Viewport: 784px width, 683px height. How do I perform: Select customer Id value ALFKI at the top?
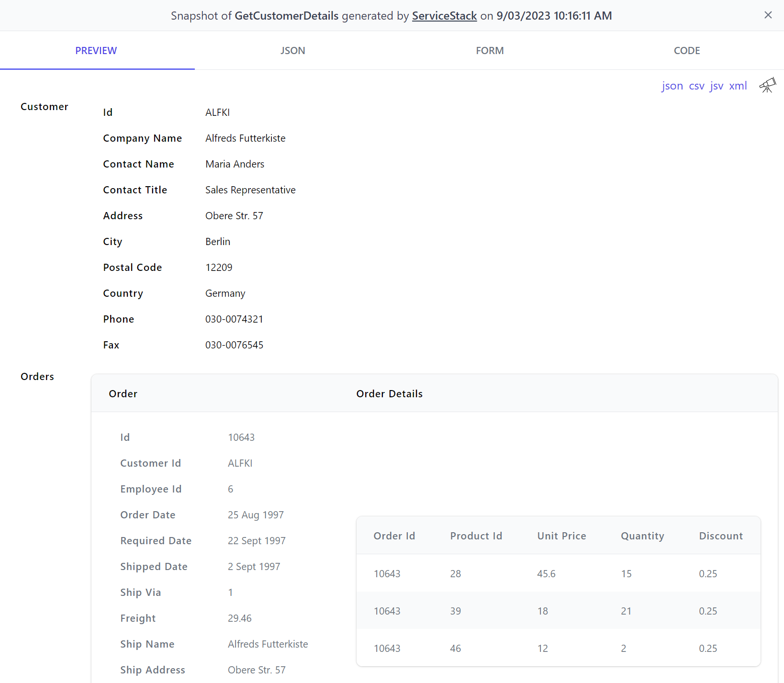point(218,112)
